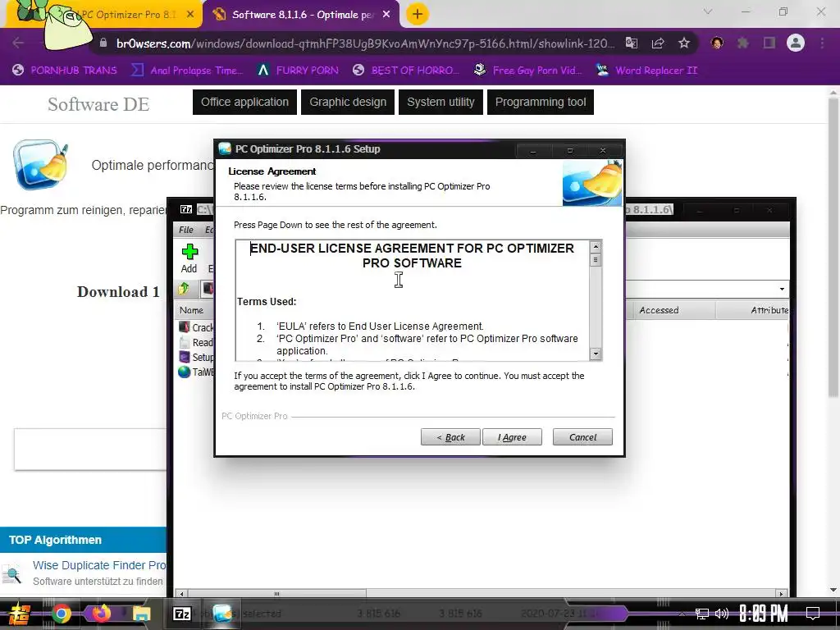
Task: Click license text scroll up arrow
Action: 596,246
